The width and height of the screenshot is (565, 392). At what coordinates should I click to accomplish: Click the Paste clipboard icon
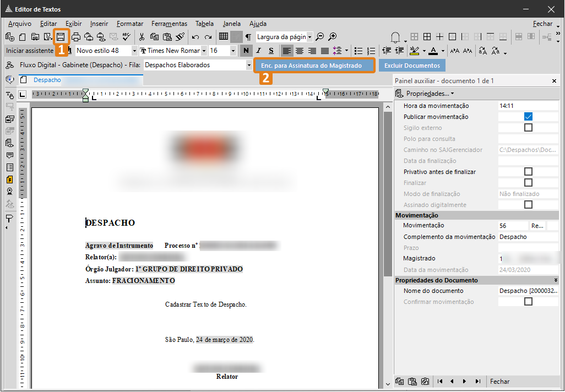point(167,37)
